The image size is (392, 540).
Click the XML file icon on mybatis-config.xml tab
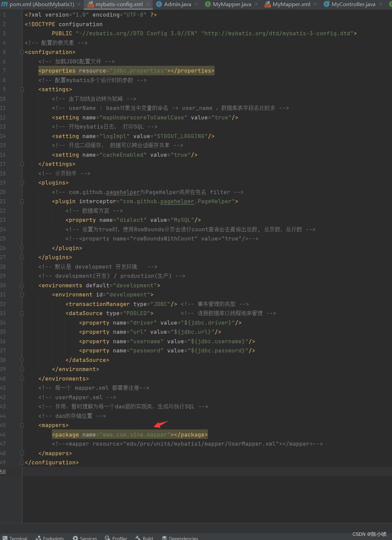coord(91,4)
